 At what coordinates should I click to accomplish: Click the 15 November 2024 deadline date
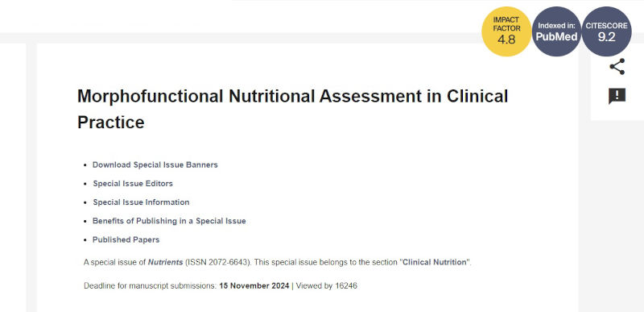coord(254,285)
